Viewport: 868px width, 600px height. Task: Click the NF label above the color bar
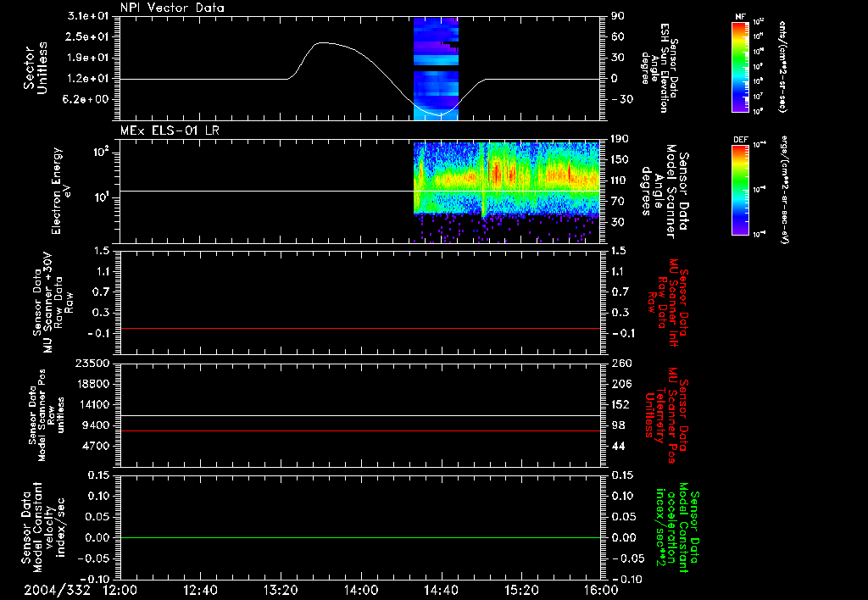740,17
